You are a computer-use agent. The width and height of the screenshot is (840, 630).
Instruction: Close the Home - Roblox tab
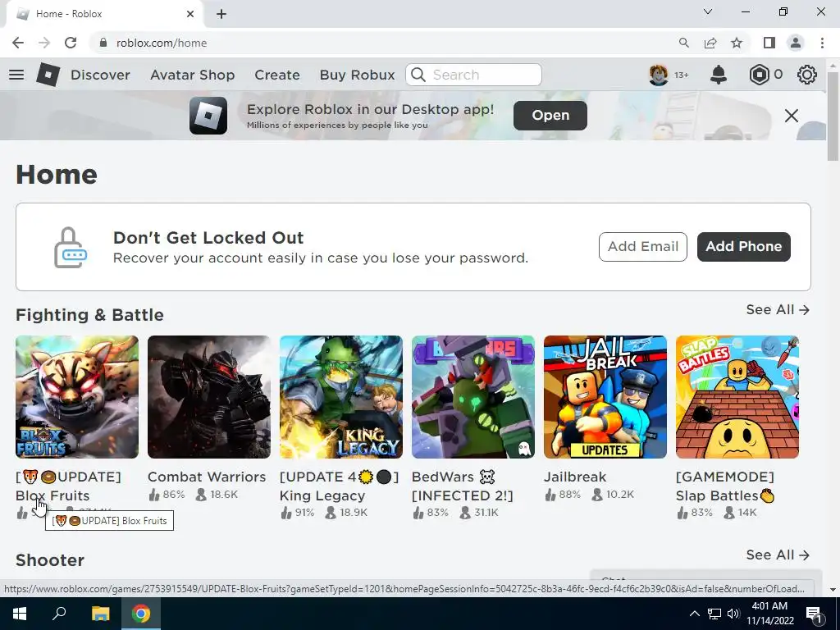(190, 14)
